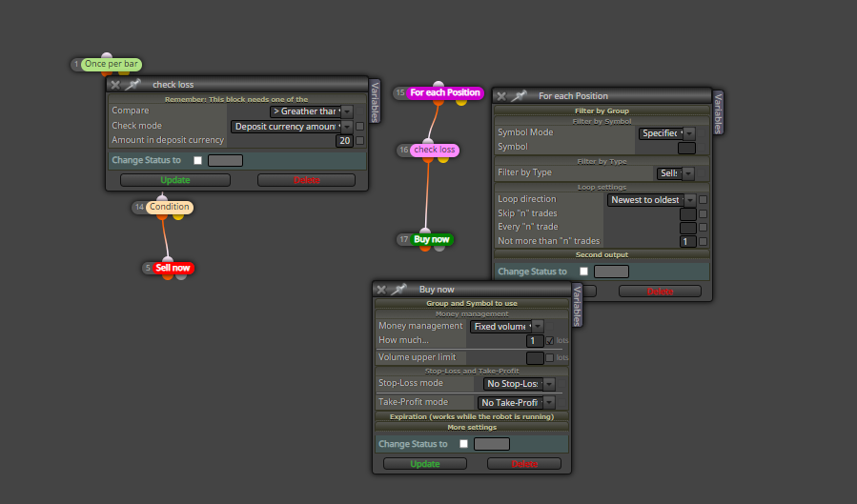
Task: Open the Symbol Mode dropdown
Action: [666, 133]
